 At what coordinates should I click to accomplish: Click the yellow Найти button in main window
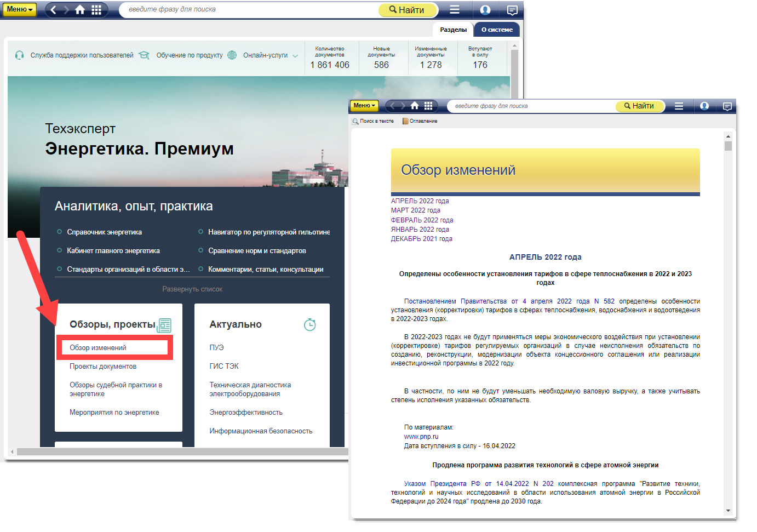(x=408, y=10)
